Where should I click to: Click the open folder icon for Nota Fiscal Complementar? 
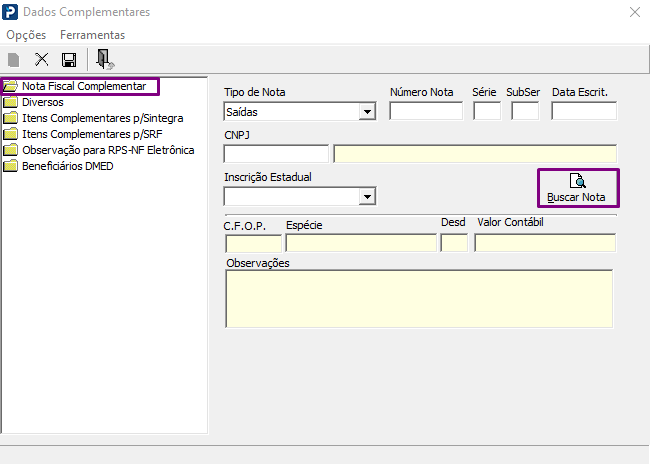pyautogui.click(x=11, y=86)
